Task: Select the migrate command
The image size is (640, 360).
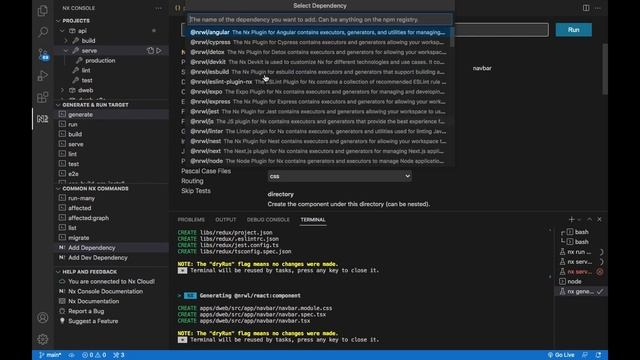Action: [x=79, y=238]
